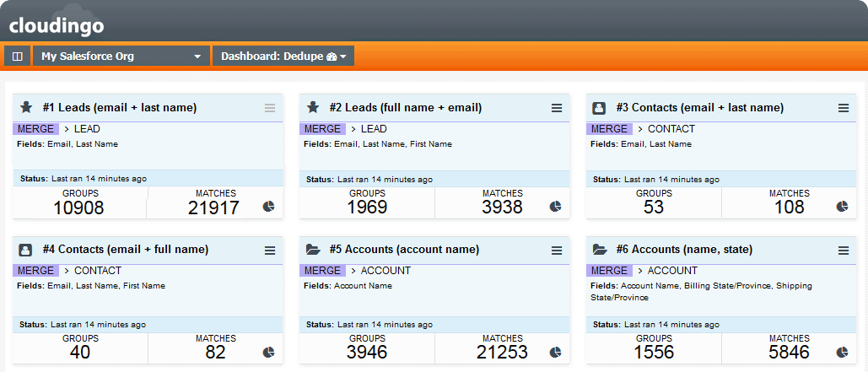Open #5 Accounts (account name) filter title
The height and width of the screenshot is (372, 868).
[x=404, y=250]
